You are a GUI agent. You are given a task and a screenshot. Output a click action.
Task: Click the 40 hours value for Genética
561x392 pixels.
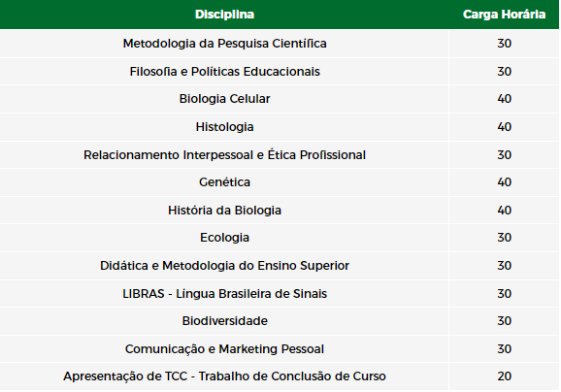click(x=504, y=182)
